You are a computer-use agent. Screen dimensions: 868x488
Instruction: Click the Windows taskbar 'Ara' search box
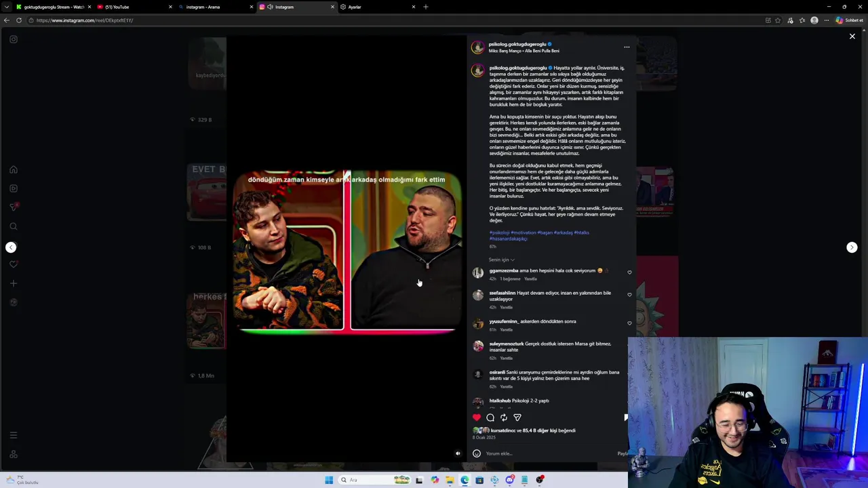pyautogui.click(x=375, y=480)
